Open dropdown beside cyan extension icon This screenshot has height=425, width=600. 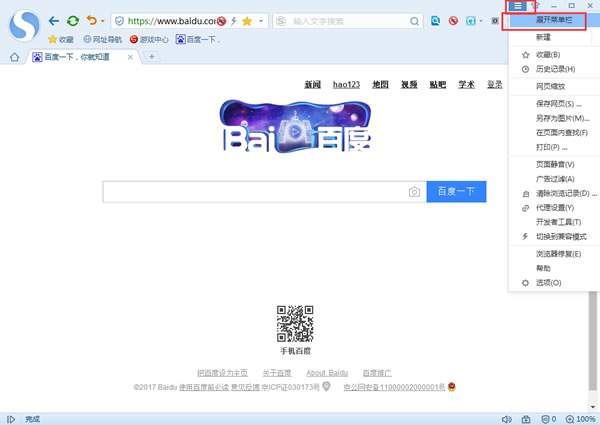tap(481, 21)
